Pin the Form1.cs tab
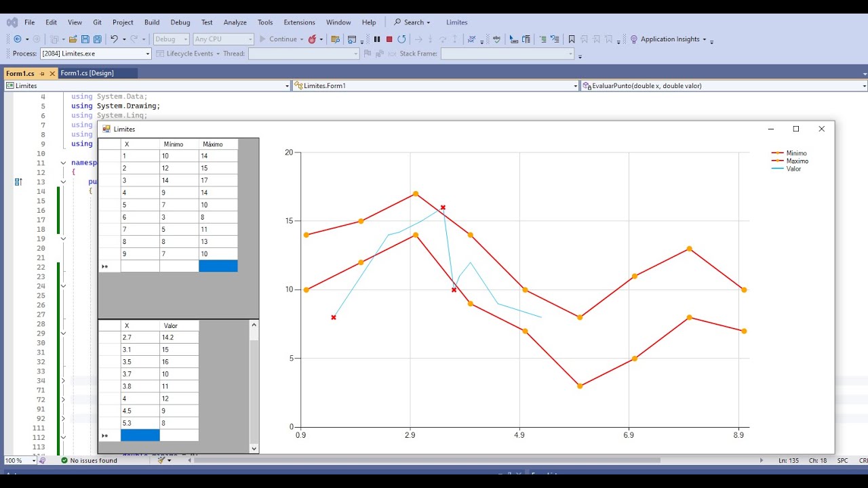 [42, 73]
